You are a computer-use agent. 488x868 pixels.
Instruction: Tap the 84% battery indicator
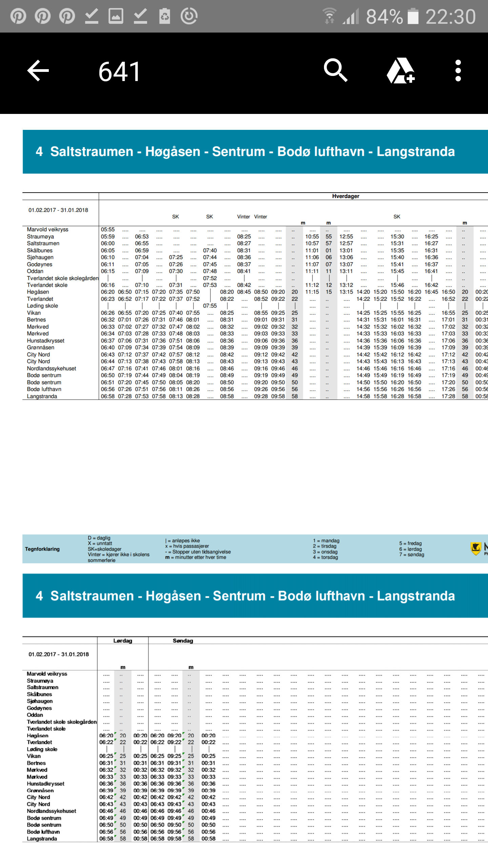(x=392, y=17)
